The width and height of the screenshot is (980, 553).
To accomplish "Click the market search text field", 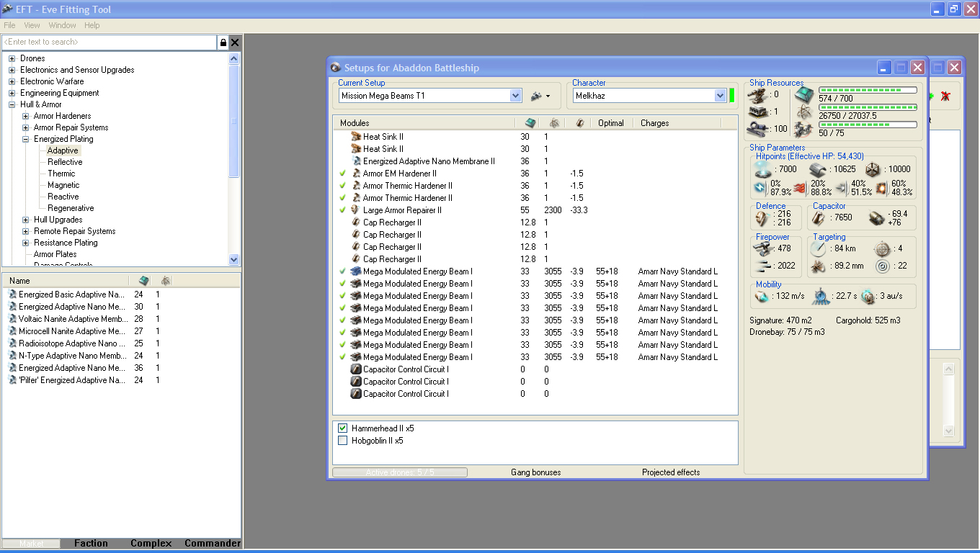I will click(110, 42).
